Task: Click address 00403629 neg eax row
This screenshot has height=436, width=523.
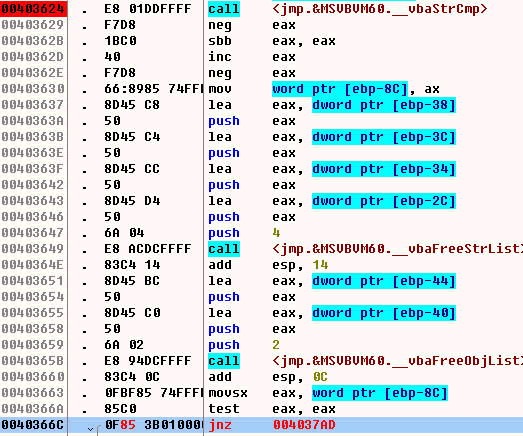Action: click(33, 25)
